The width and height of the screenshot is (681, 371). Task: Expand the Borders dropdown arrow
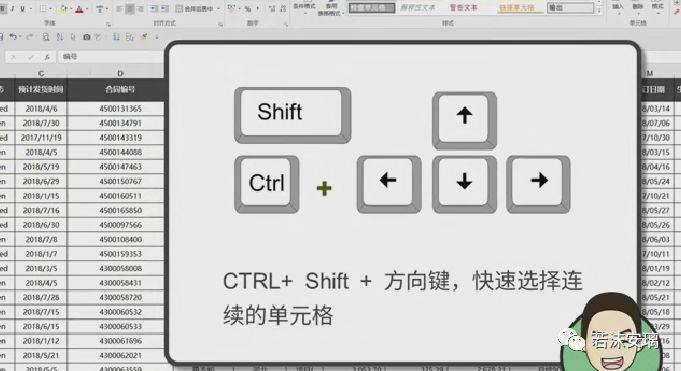coord(50,9)
